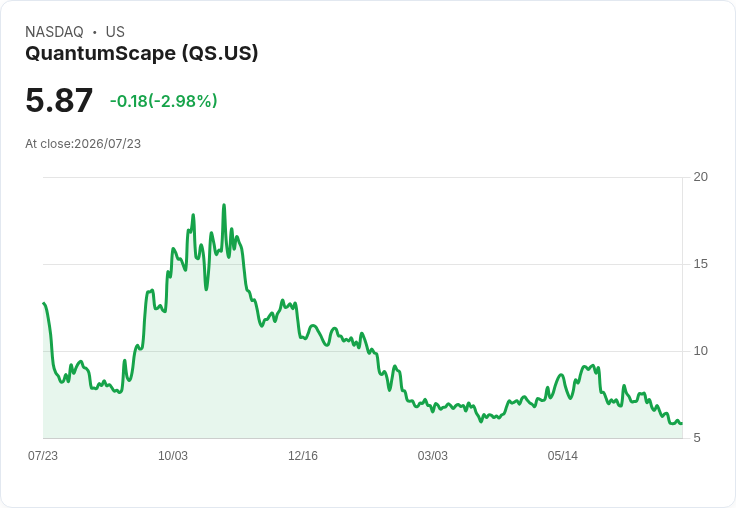
Task: Select the 12/16 x-axis date label
Action: click(303, 456)
